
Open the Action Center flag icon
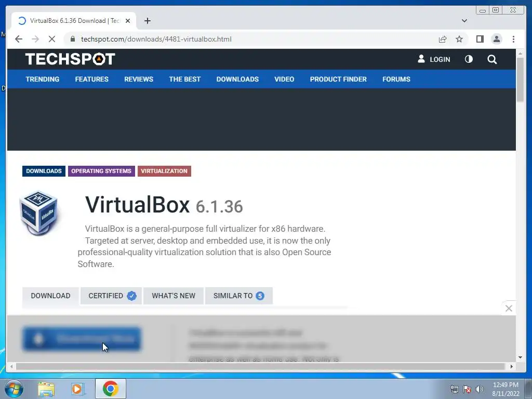click(x=467, y=389)
